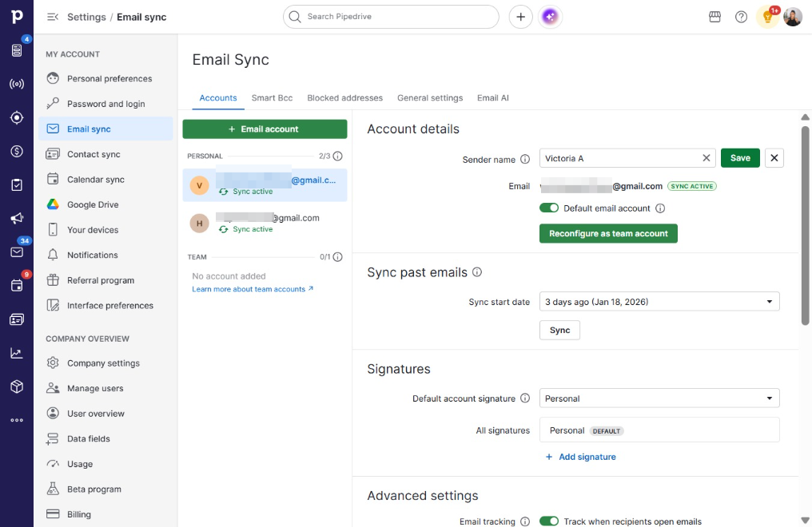Open the target focus icon in left rail
Image resolution: width=812 pixels, height=527 pixels.
click(x=17, y=117)
